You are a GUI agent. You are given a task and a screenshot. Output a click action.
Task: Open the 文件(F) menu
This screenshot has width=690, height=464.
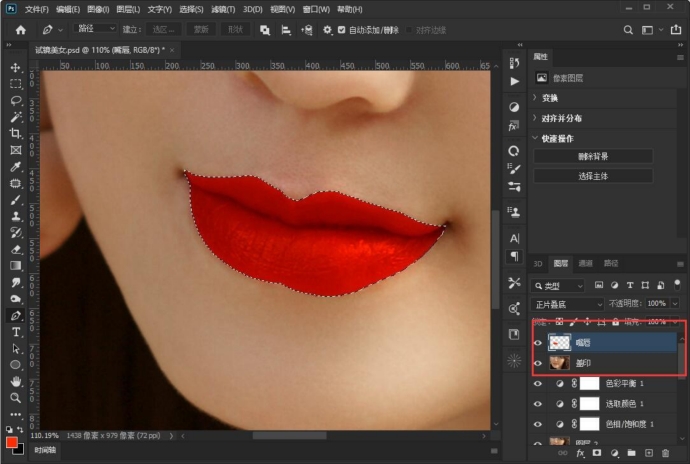pyautogui.click(x=37, y=9)
